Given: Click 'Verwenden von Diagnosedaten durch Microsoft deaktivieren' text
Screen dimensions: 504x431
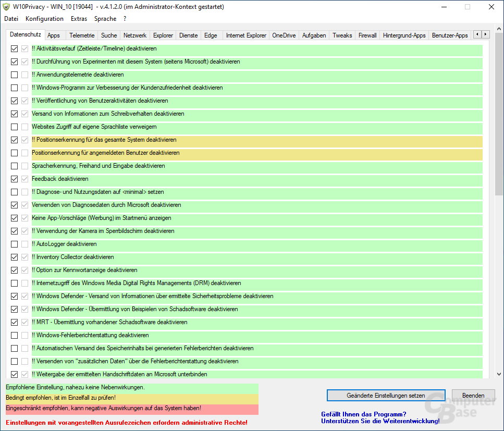Looking at the screenshot, I should [x=106, y=205].
